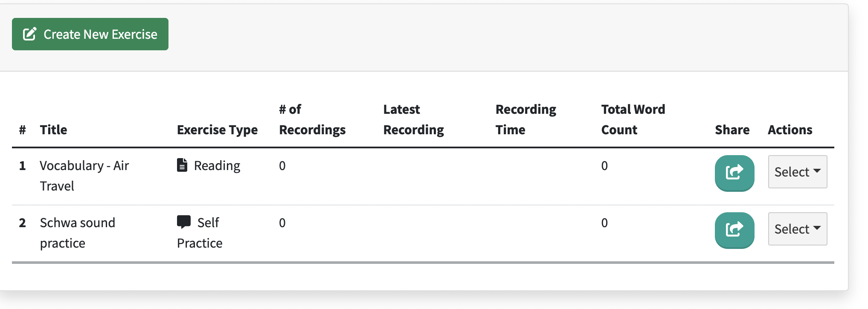
Task: Sort by the Title column header
Action: pyautogui.click(x=53, y=130)
